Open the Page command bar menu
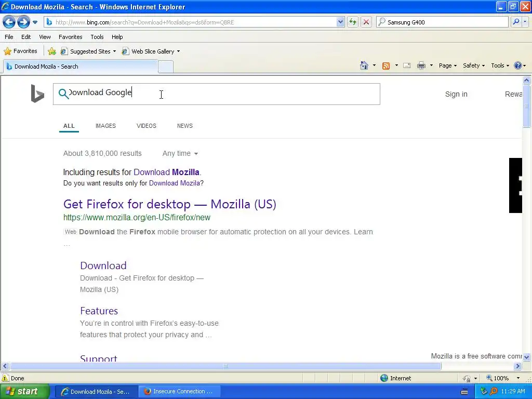 click(447, 65)
